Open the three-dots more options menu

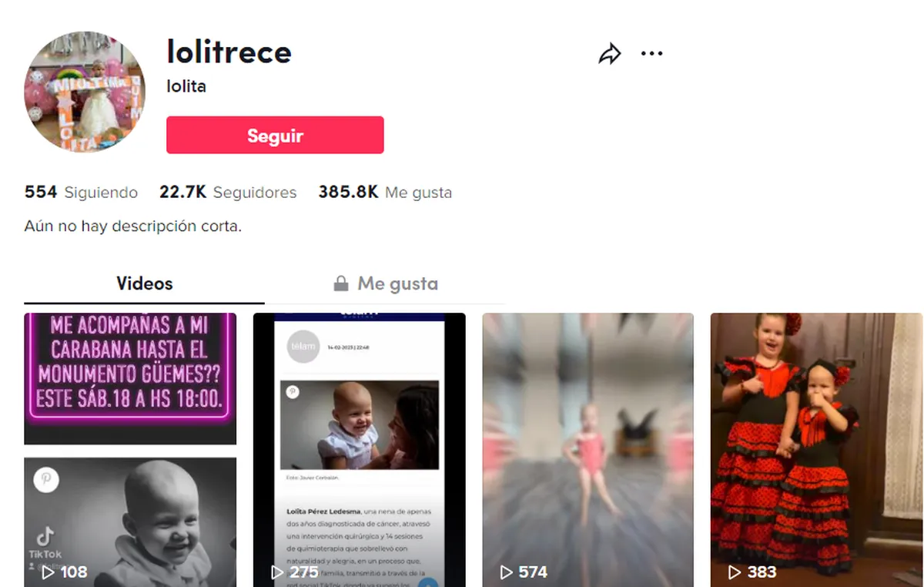tap(651, 53)
